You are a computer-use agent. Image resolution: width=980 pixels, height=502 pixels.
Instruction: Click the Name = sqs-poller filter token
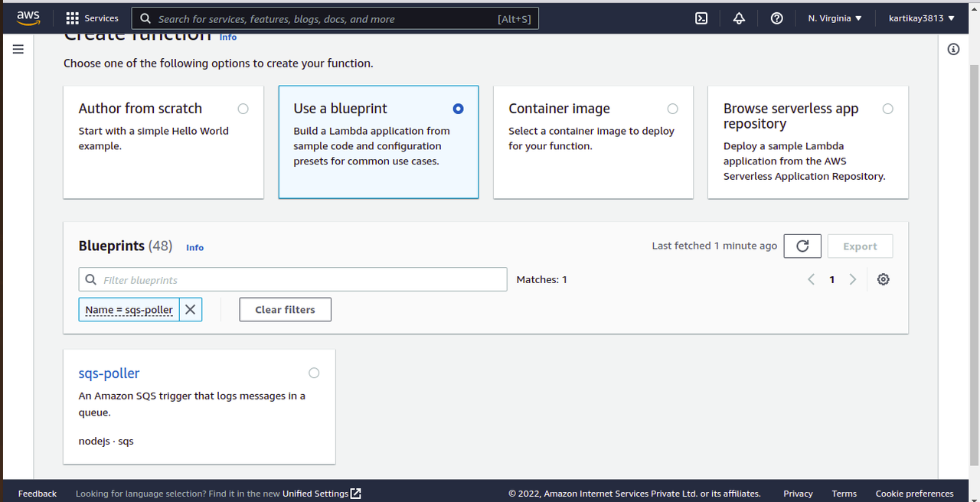129,309
